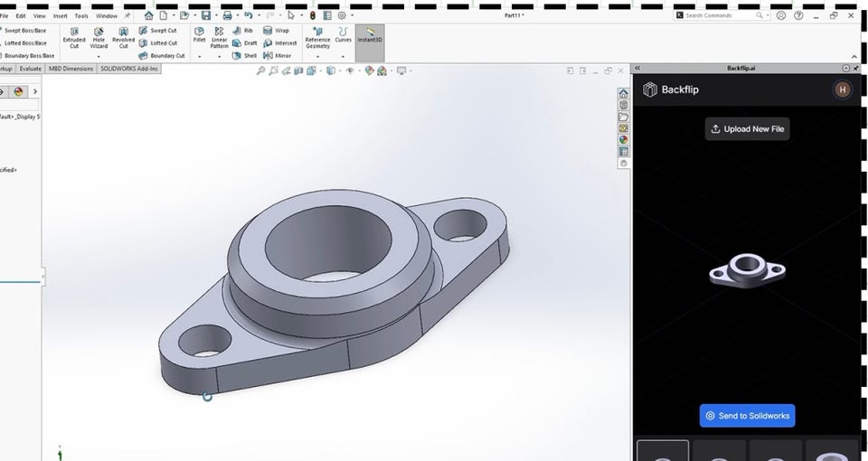Select the Revolved Cut tool
868x461 pixels.
124,38
